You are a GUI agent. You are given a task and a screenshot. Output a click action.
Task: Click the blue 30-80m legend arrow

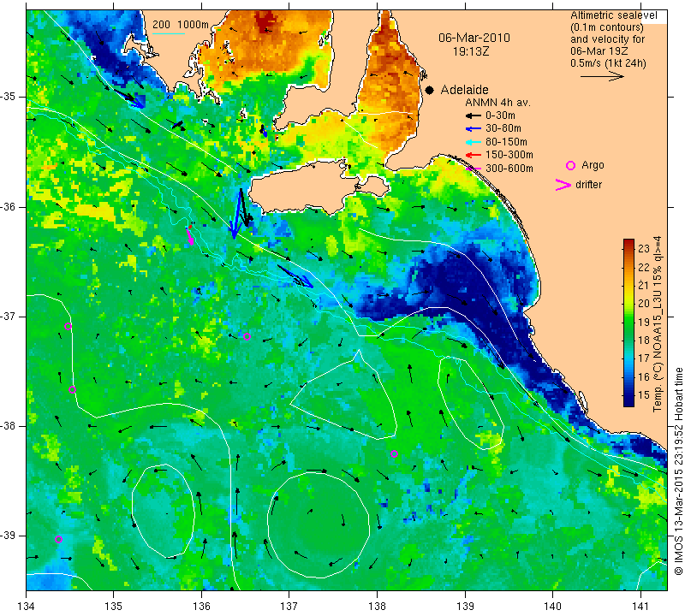(474, 129)
